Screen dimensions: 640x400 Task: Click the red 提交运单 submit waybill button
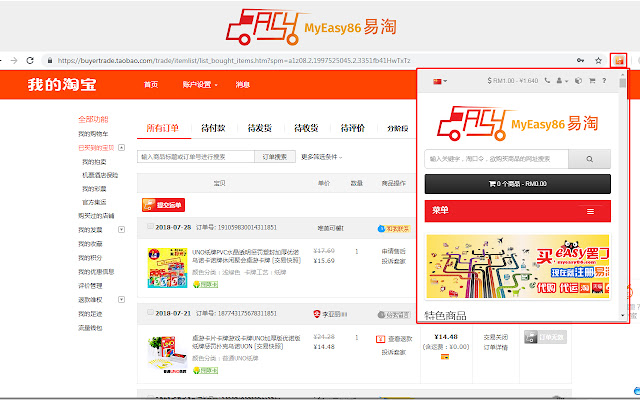tap(163, 205)
